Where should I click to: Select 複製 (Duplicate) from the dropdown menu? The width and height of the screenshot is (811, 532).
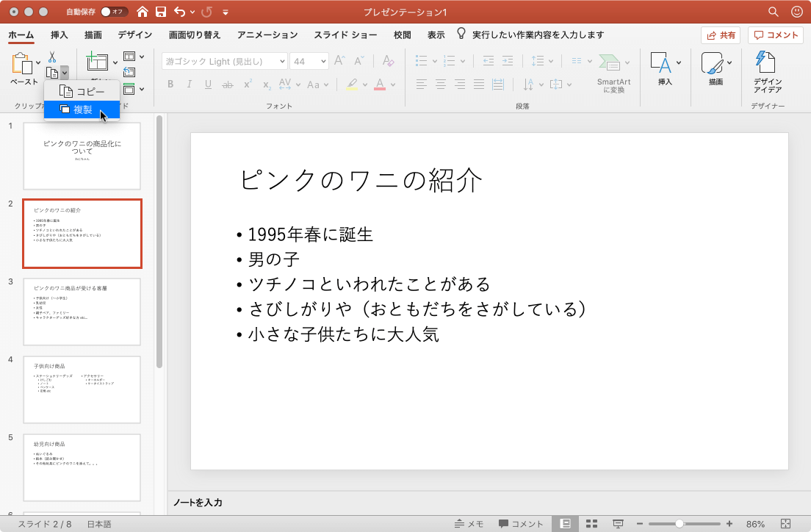(x=82, y=109)
